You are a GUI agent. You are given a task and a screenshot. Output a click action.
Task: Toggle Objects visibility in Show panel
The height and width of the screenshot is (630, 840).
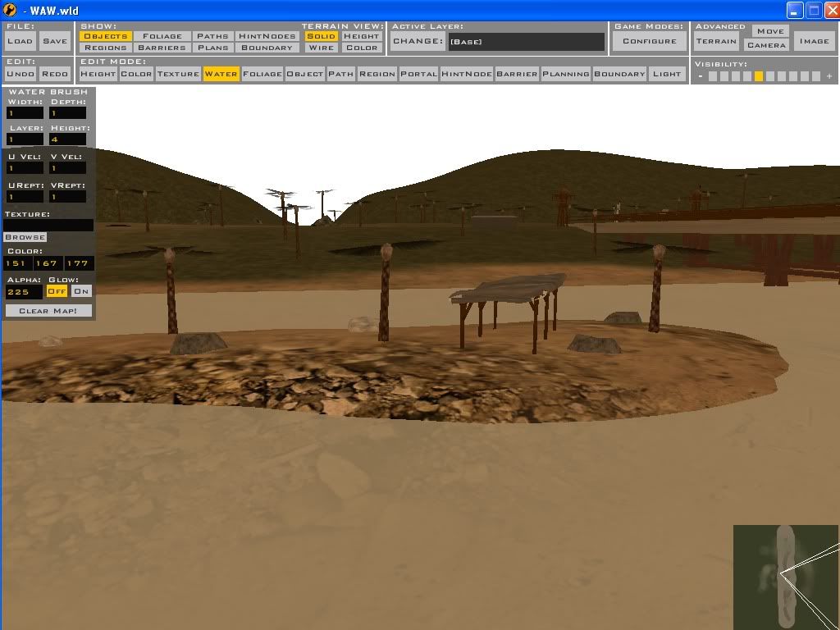pyautogui.click(x=106, y=36)
